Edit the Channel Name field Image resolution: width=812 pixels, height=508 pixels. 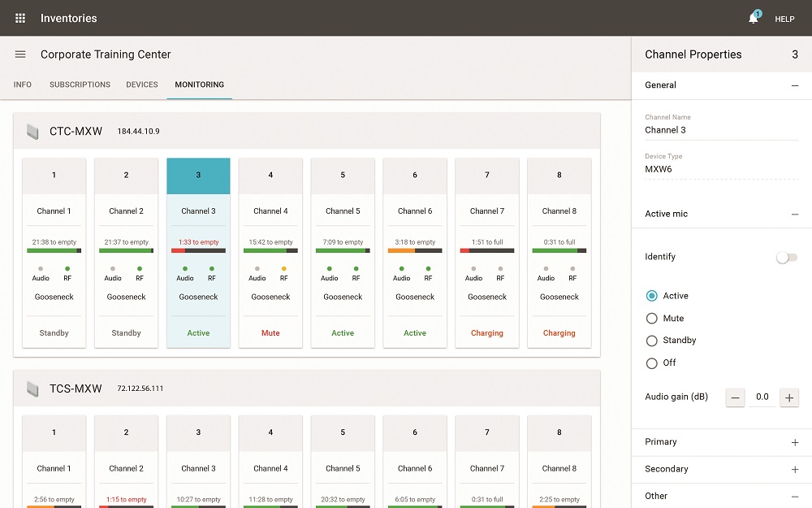[x=721, y=130]
